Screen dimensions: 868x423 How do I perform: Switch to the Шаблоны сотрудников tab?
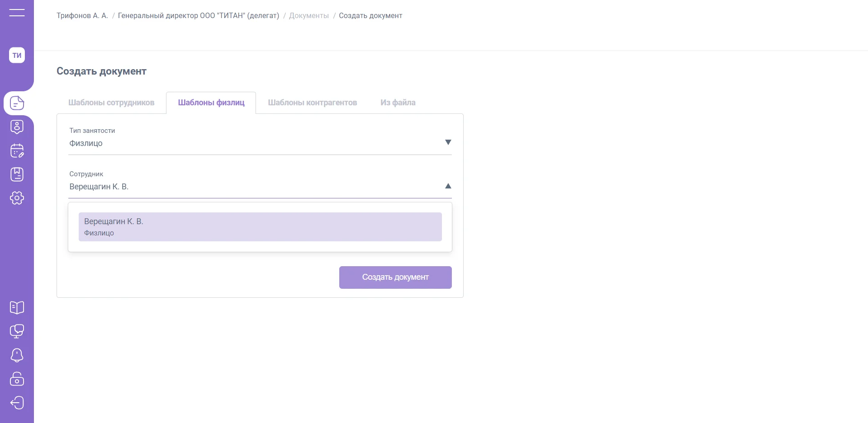[111, 103]
